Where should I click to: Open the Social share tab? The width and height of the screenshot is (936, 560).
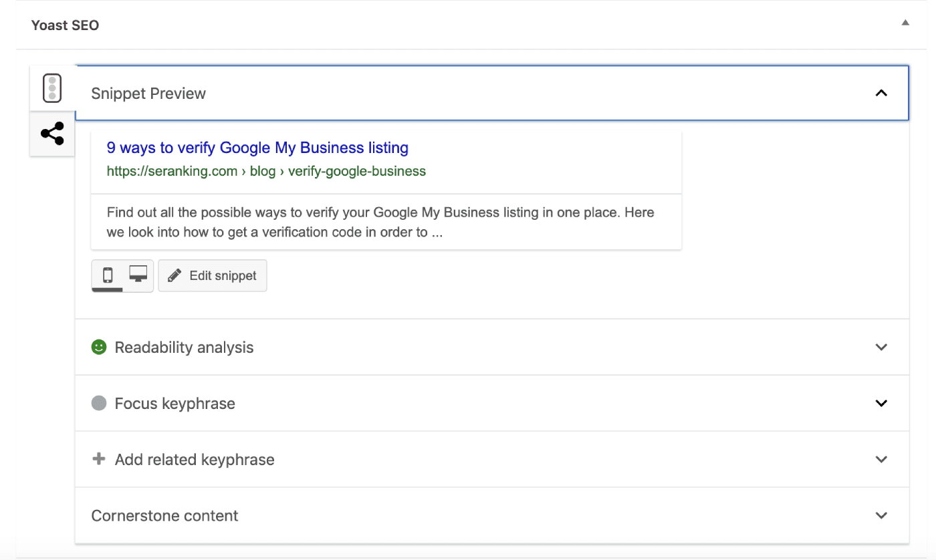(52, 134)
